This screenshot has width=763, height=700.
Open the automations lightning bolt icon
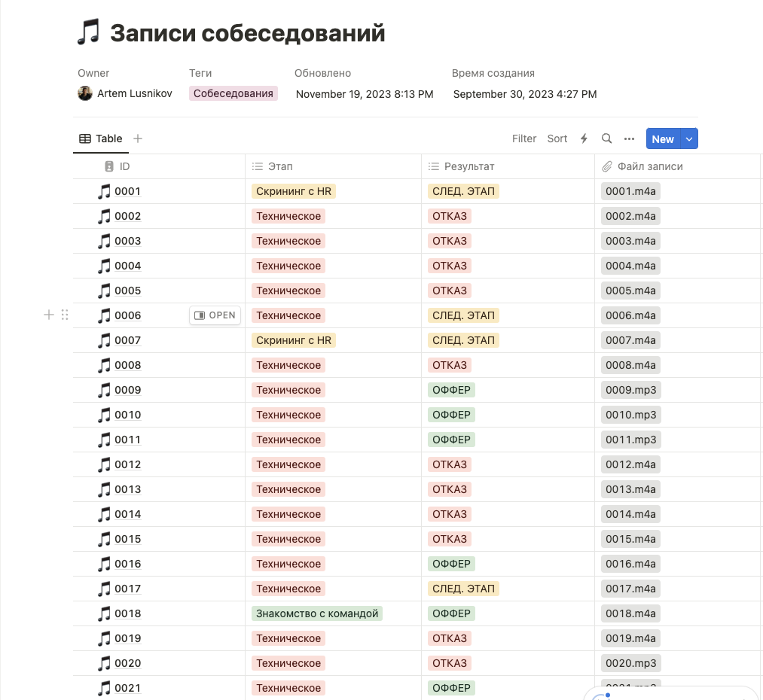pos(584,138)
